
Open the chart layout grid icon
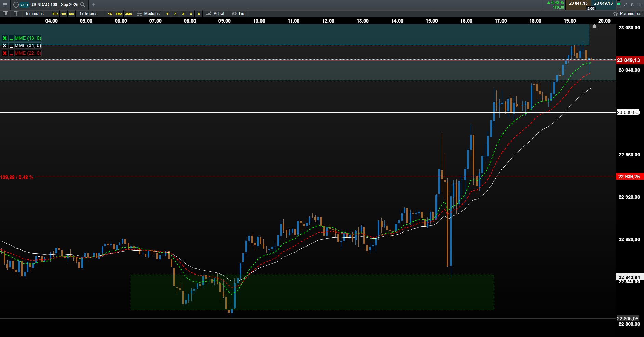tap(16, 14)
